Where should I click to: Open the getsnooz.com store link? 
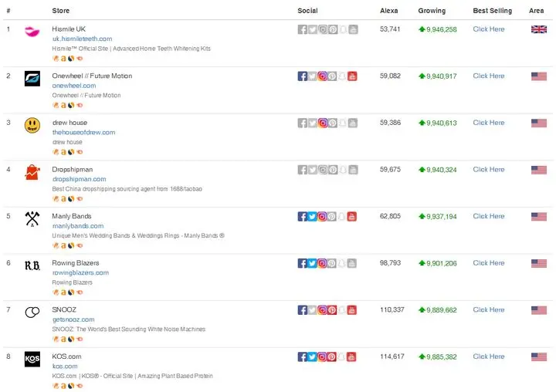coord(73,319)
